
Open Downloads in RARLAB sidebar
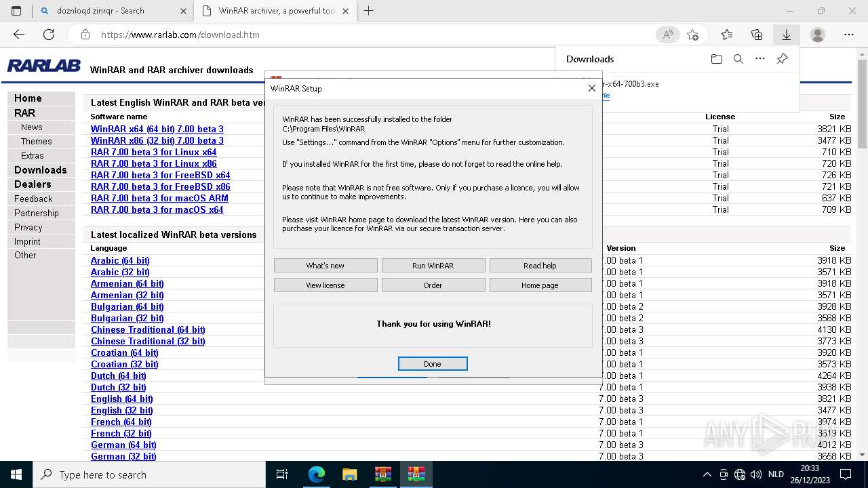click(x=41, y=170)
